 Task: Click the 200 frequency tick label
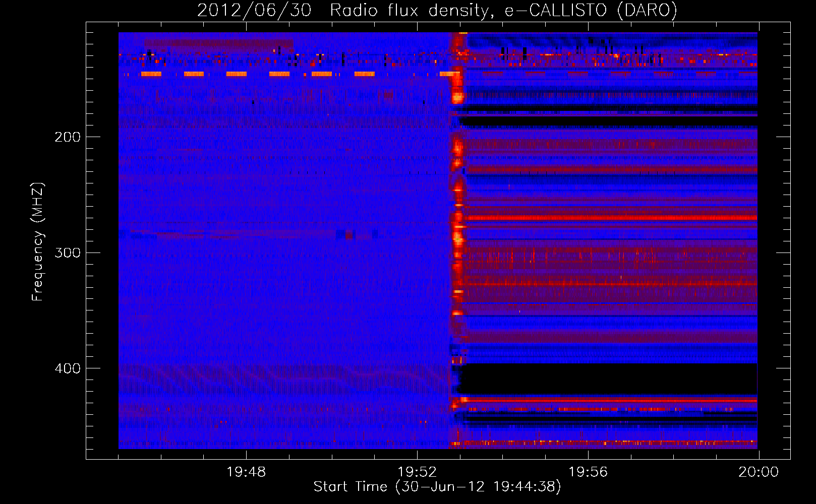[68, 137]
